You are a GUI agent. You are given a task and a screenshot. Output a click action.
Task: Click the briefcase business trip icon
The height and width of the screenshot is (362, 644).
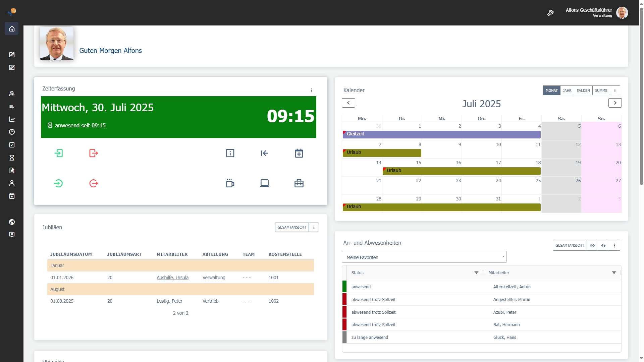click(299, 183)
